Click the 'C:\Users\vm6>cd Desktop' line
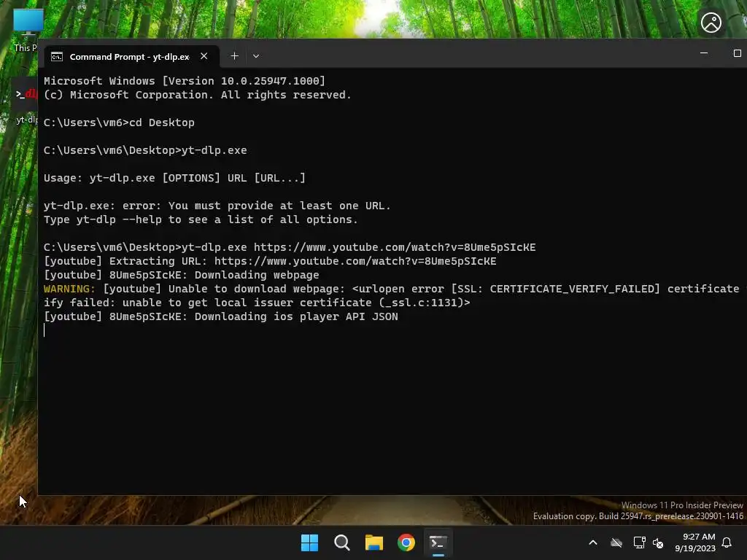The image size is (747, 560). pos(119,122)
